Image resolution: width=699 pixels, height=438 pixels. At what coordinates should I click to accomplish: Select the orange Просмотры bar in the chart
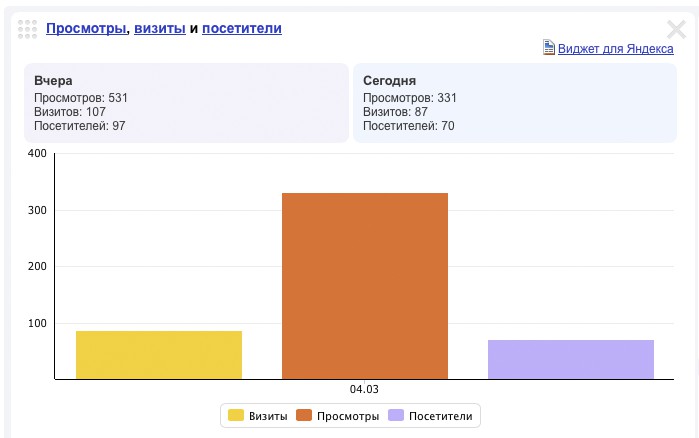pyautogui.click(x=365, y=286)
